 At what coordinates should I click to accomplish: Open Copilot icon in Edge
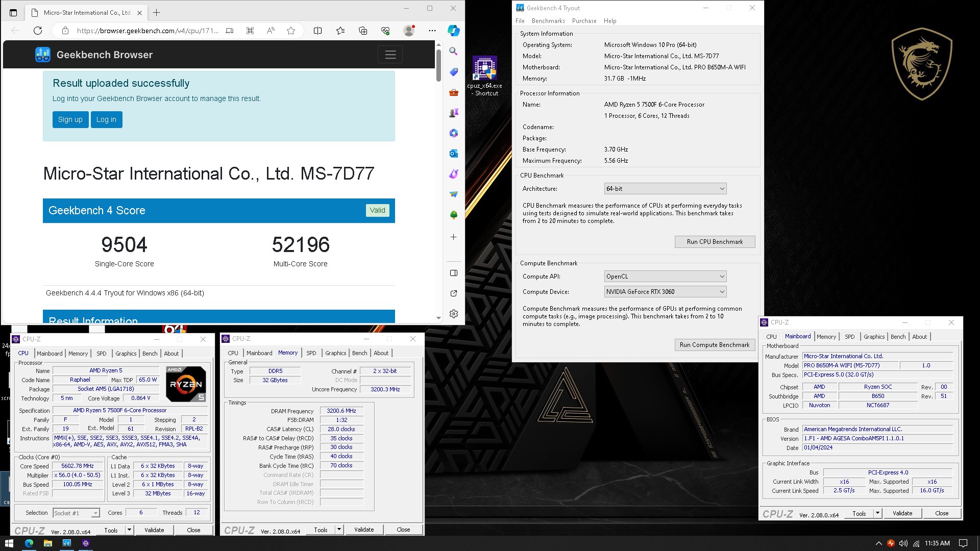point(453,31)
